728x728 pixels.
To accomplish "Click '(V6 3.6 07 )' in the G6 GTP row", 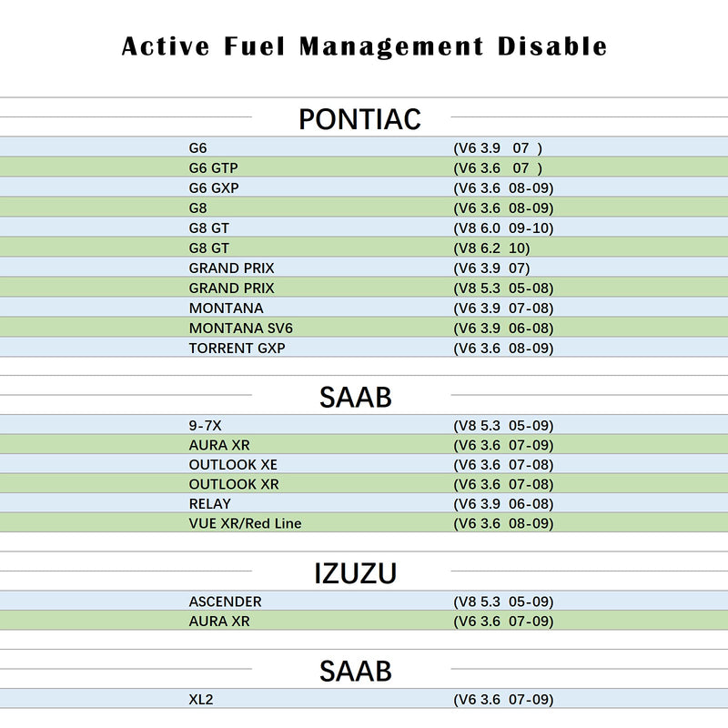I will [x=498, y=168].
